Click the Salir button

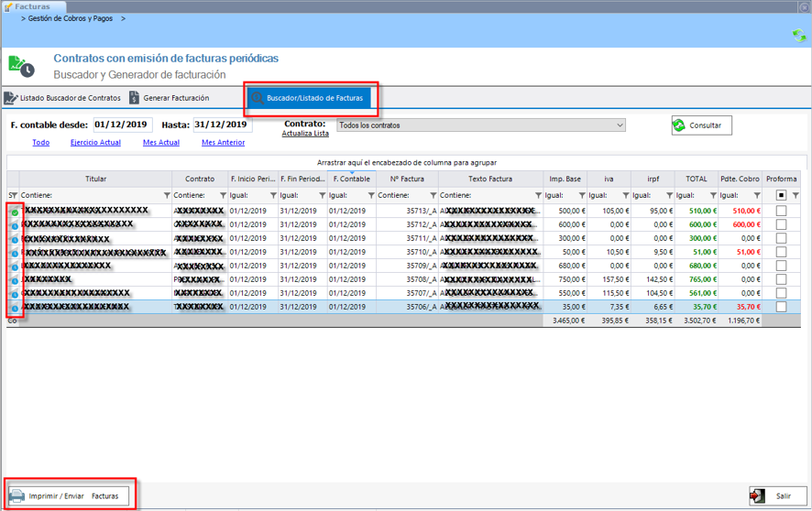click(x=778, y=496)
